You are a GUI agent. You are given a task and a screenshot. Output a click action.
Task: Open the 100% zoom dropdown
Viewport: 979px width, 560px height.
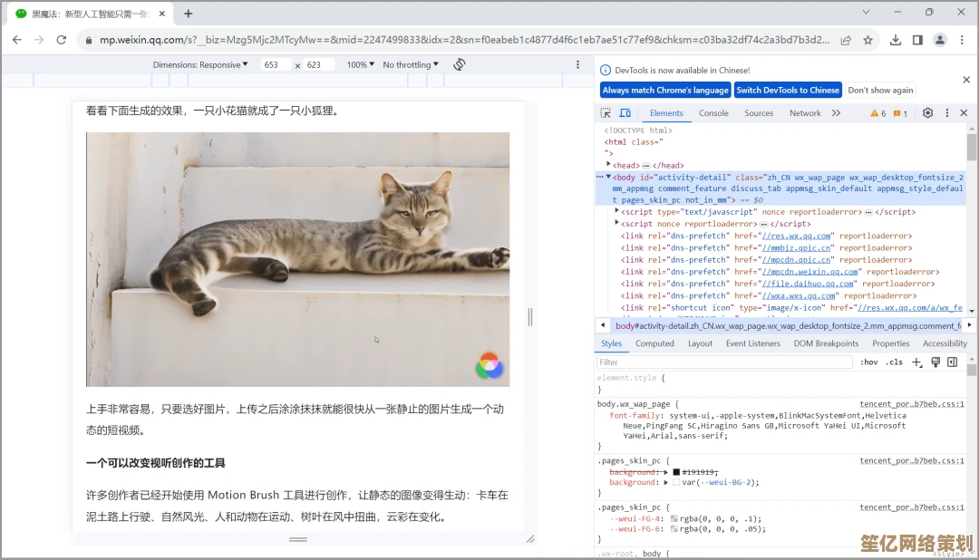[x=360, y=65]
